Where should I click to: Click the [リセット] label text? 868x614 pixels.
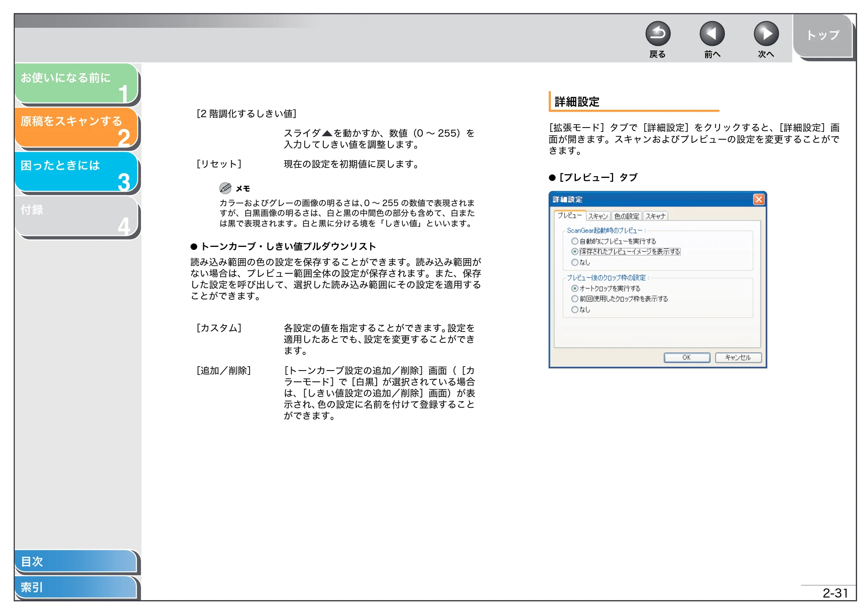point(219,164)
